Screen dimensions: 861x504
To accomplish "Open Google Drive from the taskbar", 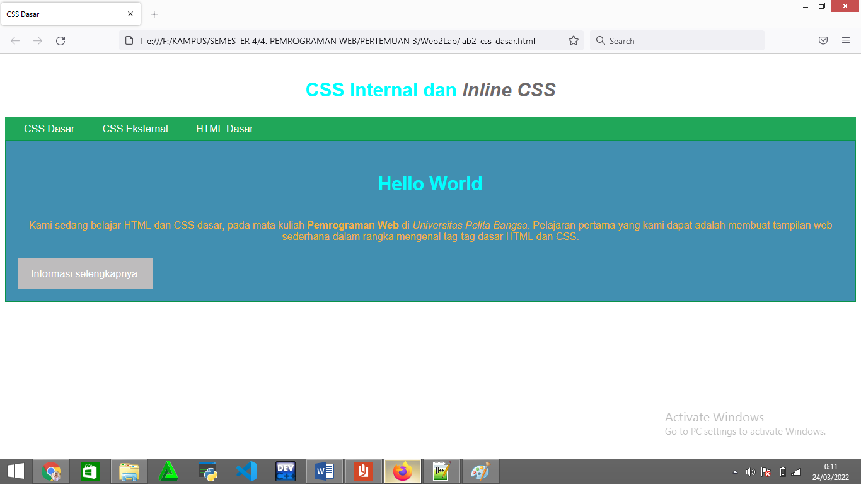I will click(168, 471).
